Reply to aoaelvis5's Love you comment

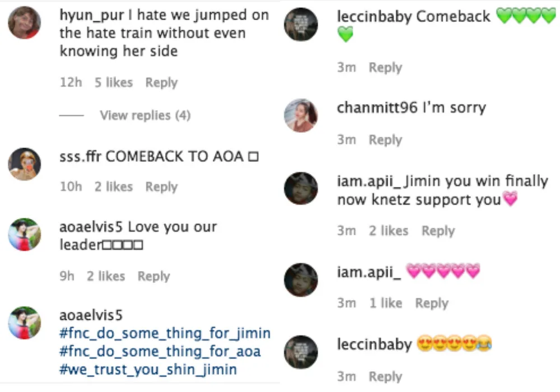(x=153, y=276)
